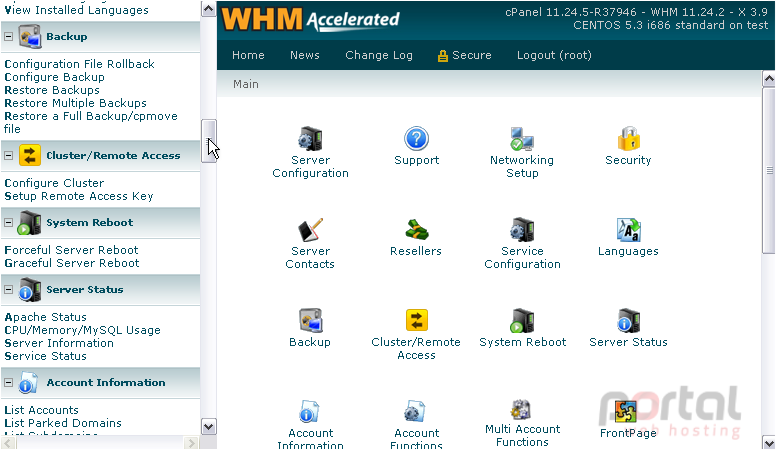Collapse the Server Status sidebar section

(8, 290)
